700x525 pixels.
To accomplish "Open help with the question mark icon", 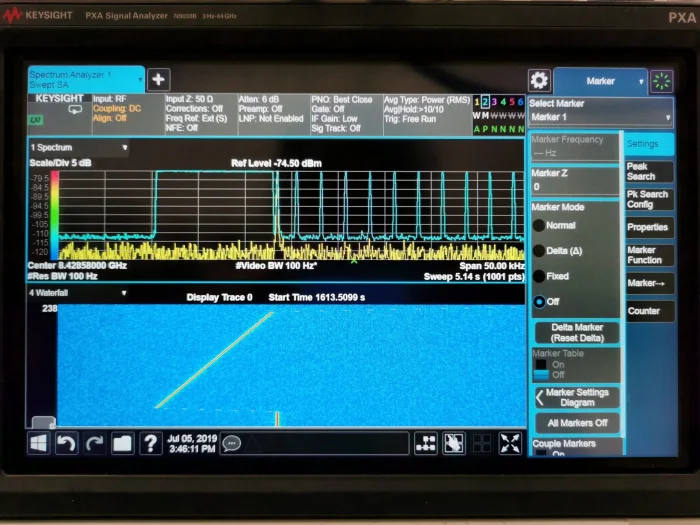I will click(151, 443).
